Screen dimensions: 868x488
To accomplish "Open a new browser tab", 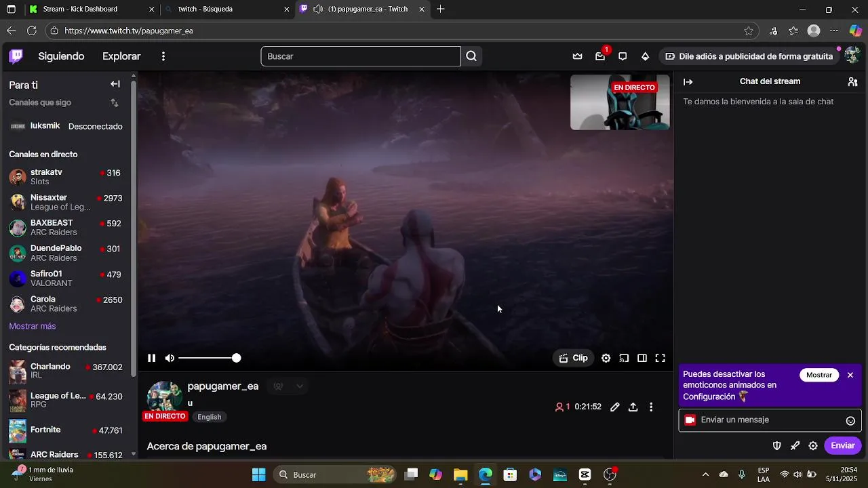I will 441,9.
